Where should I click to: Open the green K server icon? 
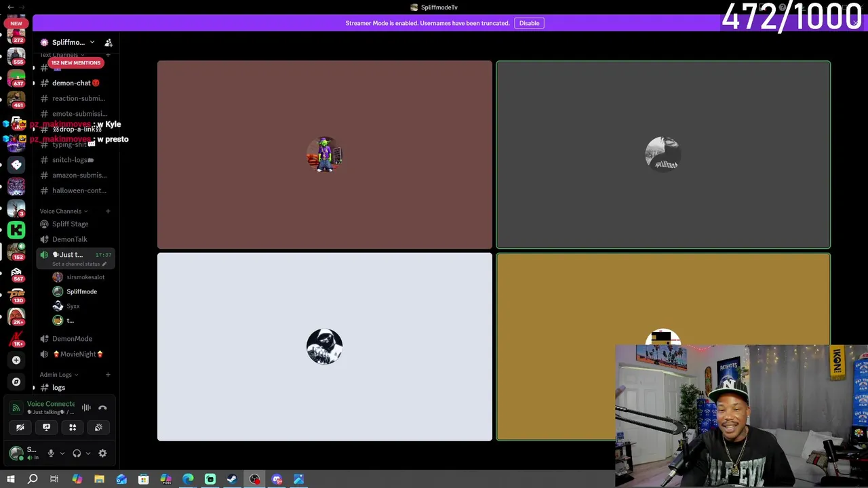[x=16, y=230]
